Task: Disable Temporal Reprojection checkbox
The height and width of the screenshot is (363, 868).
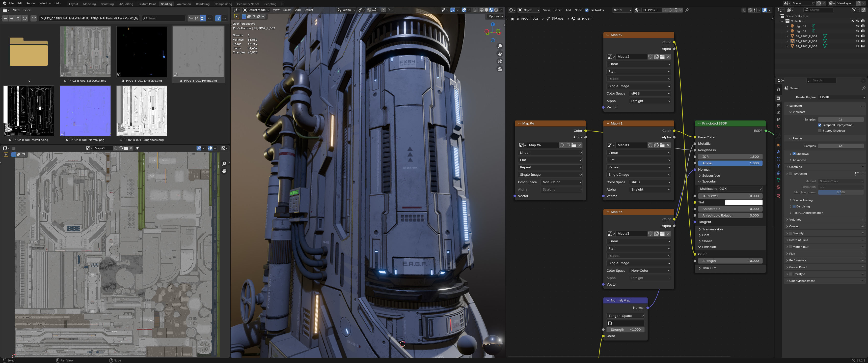Action: coord(820,125)
